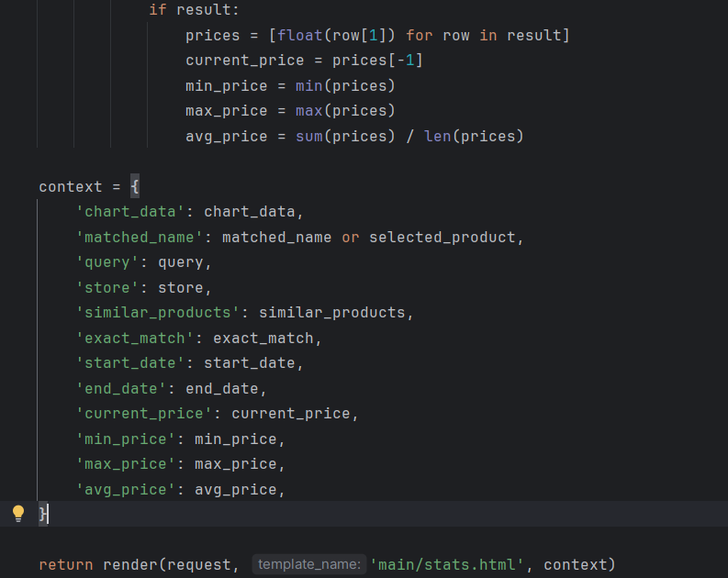Click the 'chart_data' quoted dictionary key
Screen dimensions: 728x578
130,212
